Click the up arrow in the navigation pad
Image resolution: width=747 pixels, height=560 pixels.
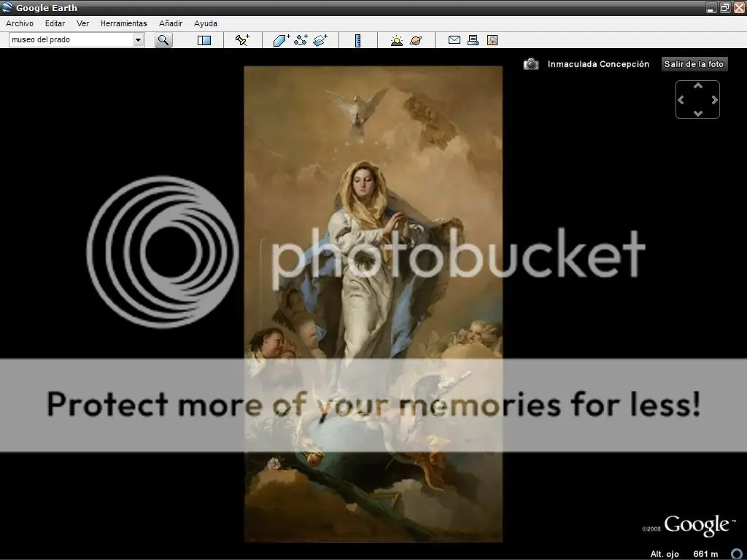(x=698, y=86)
